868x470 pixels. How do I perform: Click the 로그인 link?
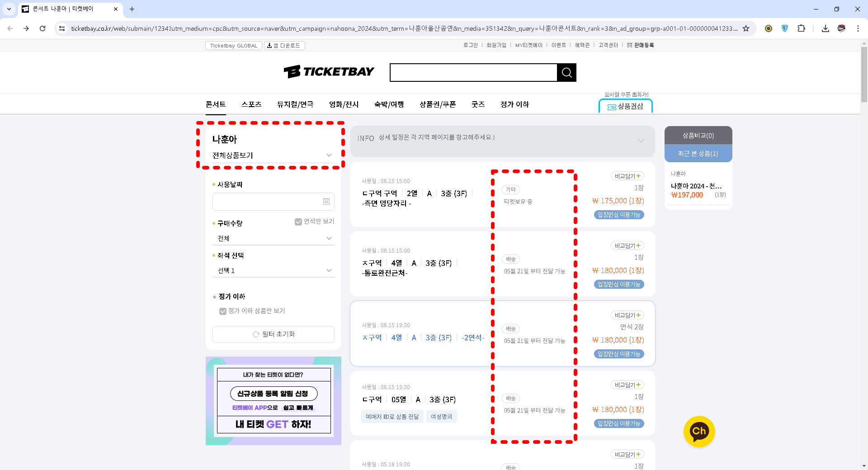click(470, 45)
